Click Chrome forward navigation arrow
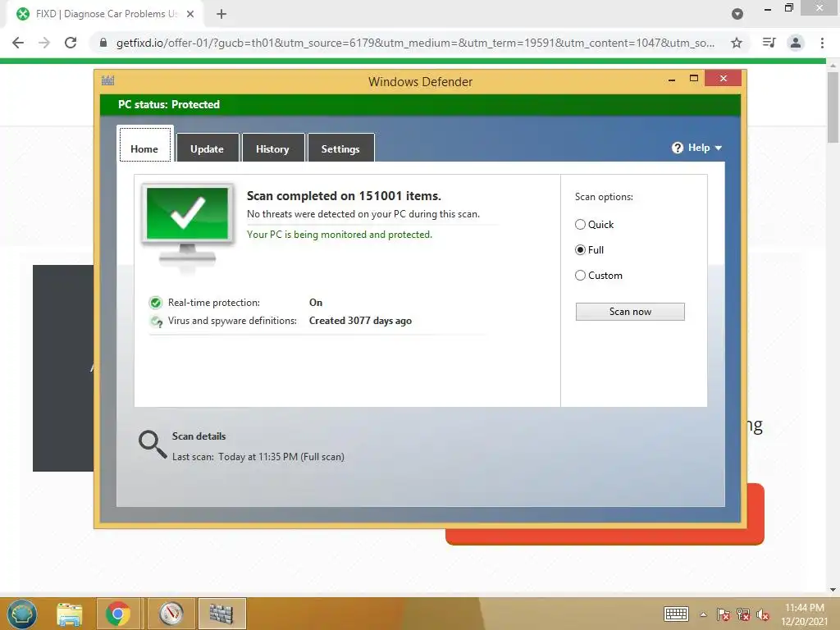Screen dimensions: 840x630 (44, 43)
